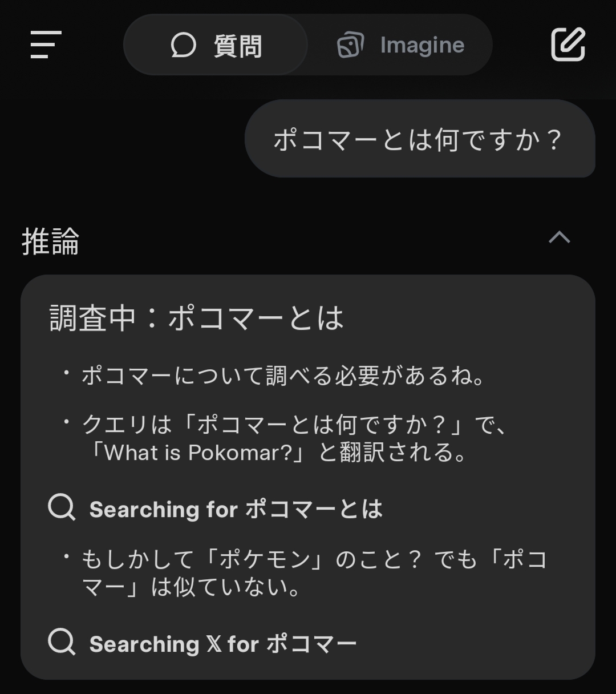Tap the X logo in the search line
616x694 pixels.
coord(214,644)
